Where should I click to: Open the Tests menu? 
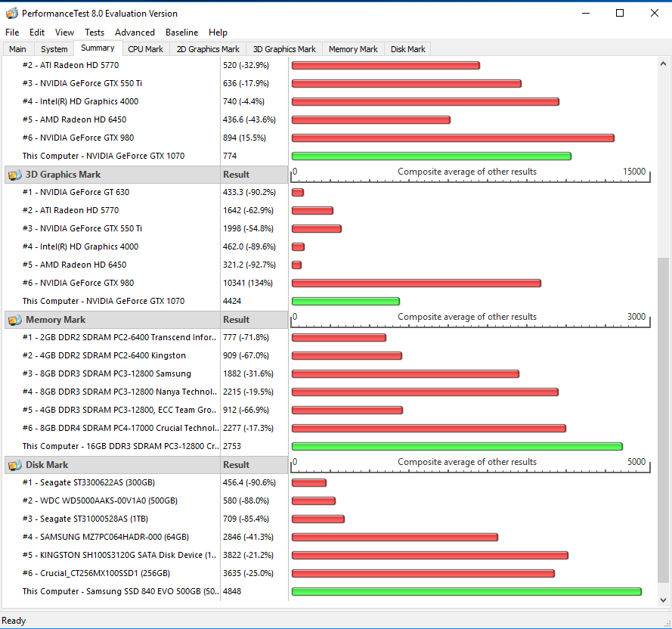tap(94, 33)
